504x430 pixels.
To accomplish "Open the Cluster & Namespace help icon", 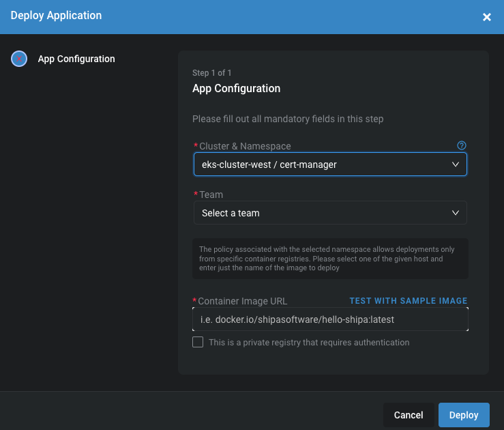I will 462,145.
